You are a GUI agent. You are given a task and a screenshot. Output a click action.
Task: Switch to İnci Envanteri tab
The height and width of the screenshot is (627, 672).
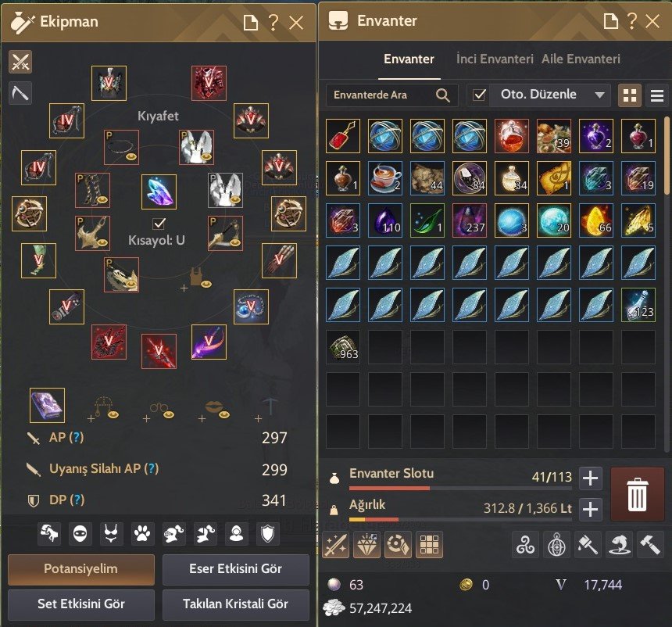[495, 59]
